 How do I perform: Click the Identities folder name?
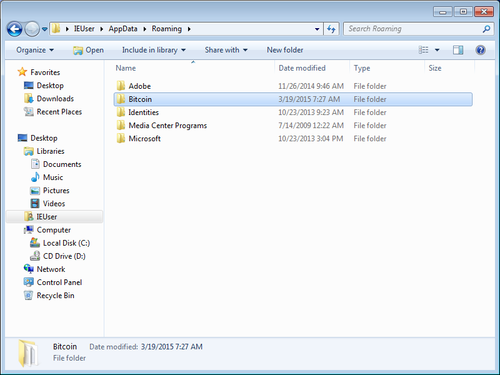pyautogui.click(x=144, y=112)
